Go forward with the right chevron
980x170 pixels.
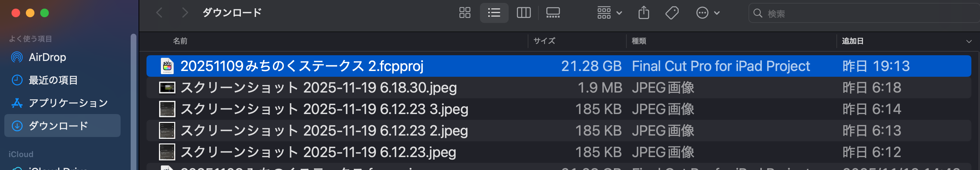[x=185, y=13]
